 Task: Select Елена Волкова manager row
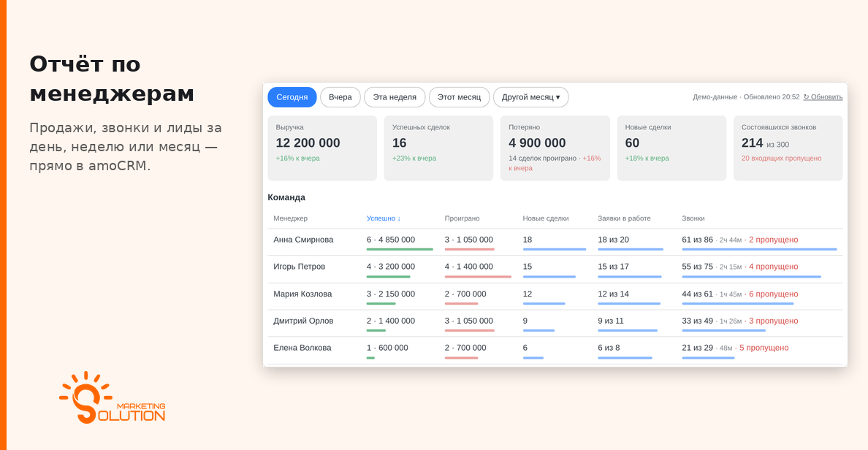point(555,351)
